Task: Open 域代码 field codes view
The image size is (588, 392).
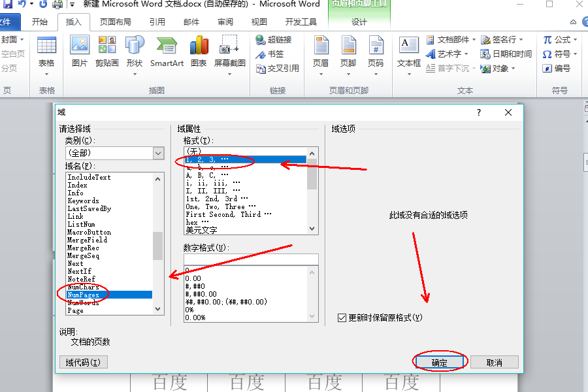Action: click(x=84, y=361)
